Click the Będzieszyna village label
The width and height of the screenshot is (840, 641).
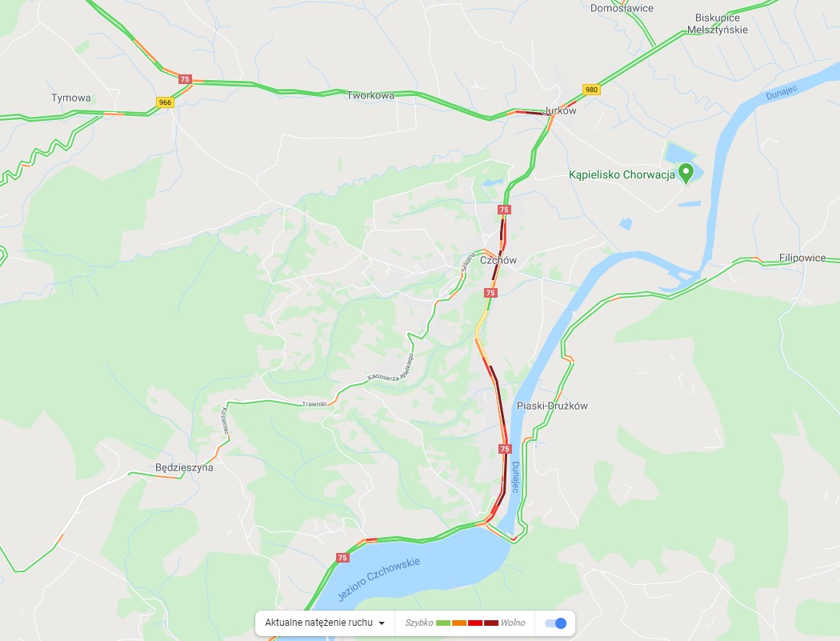tap(184, 467)
